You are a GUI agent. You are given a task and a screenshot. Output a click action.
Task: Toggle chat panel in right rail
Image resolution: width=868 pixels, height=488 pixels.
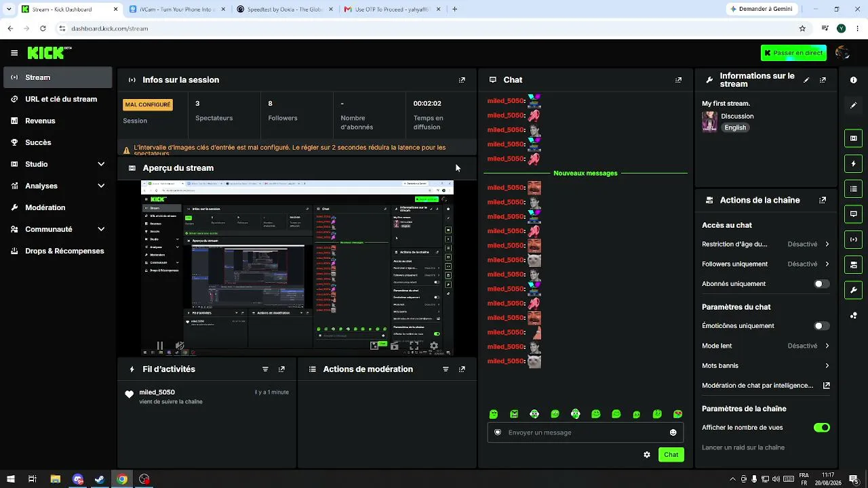pyautogui.click(x=853, y=214)
